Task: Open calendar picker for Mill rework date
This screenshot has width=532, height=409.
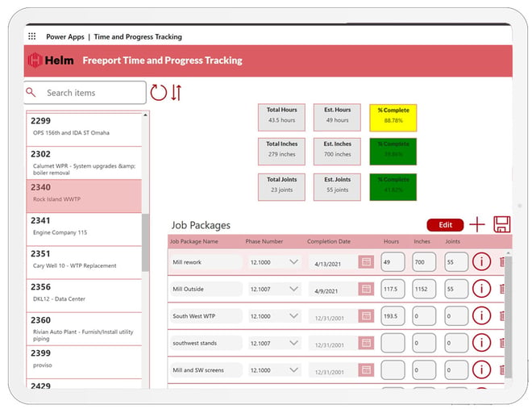Action: [x=366, y=261]
